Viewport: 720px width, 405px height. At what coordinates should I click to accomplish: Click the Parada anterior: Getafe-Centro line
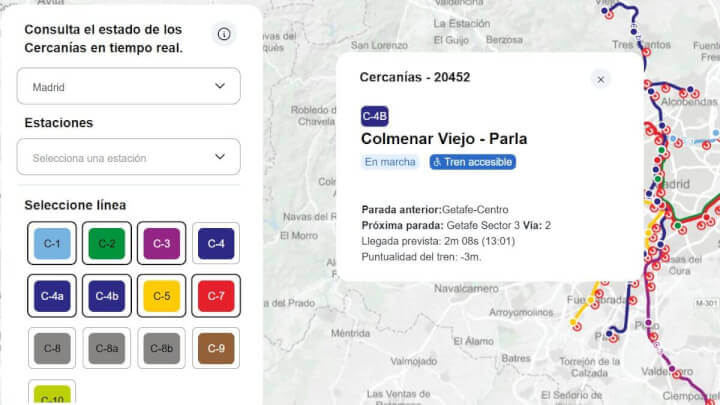coord(435,210)
